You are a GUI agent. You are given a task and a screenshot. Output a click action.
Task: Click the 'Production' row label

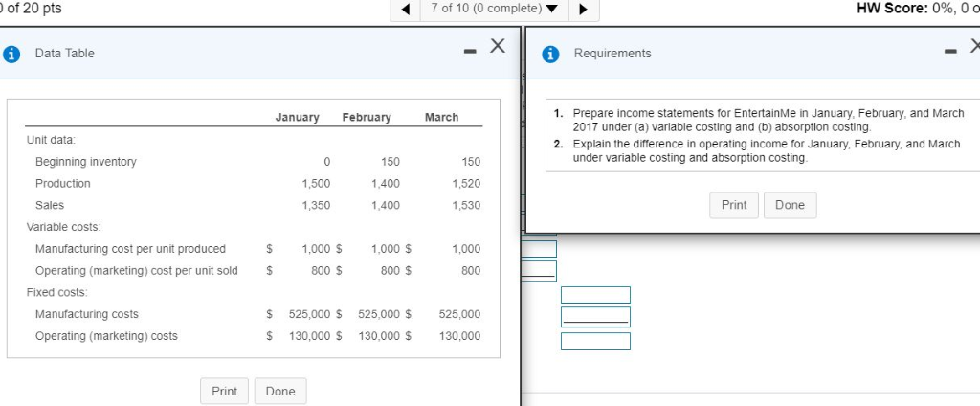click(x=62, y=183)
